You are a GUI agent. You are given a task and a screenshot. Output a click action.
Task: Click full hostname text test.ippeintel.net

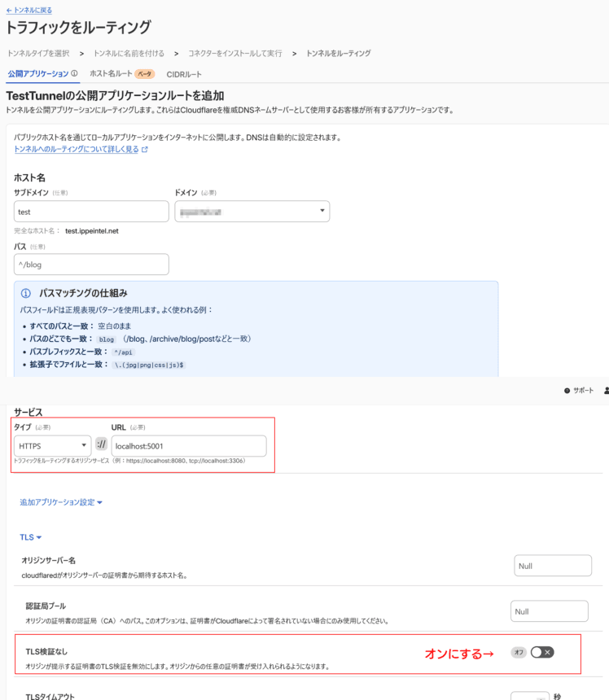pos(92,231)
